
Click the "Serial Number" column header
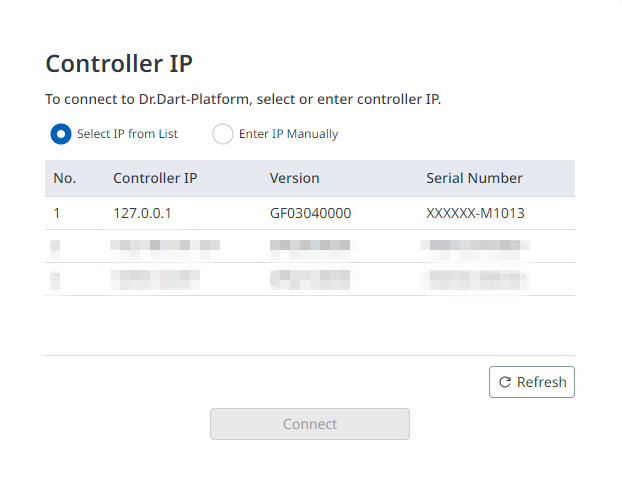point(474,178)
